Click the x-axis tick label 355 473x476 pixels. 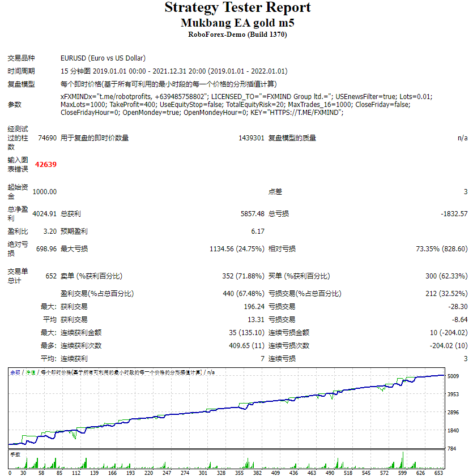pos(240,473)
